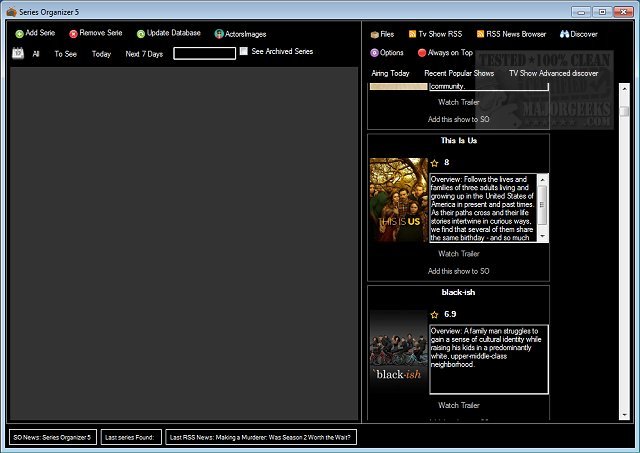Screen dimensions: 640x453
Task: Click black-ish poster thumbnail
Action: tap(399, 351)
